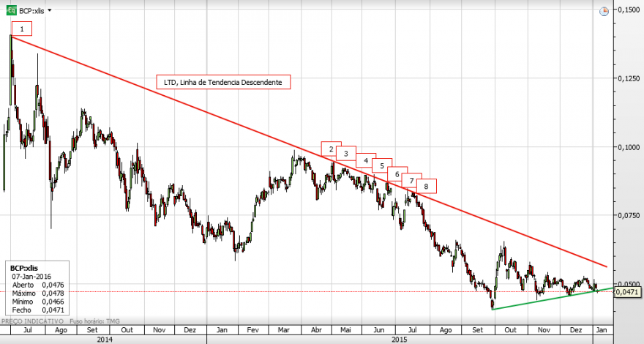This screenshot has width=644, height=344.
Task: Click the Mar month label
Action: (x=284, y=329)
